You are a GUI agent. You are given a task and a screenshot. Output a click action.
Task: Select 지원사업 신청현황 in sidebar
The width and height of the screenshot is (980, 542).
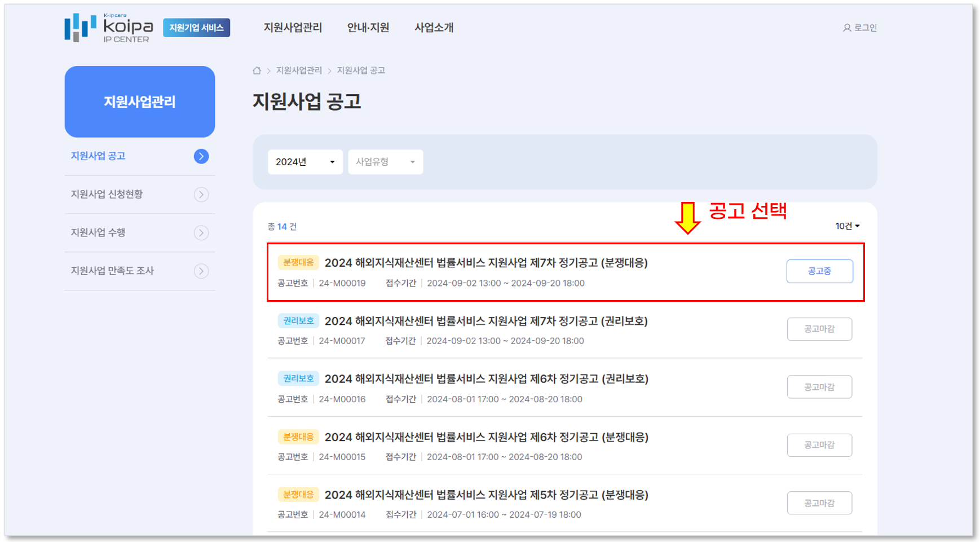[x=107, y=195]
